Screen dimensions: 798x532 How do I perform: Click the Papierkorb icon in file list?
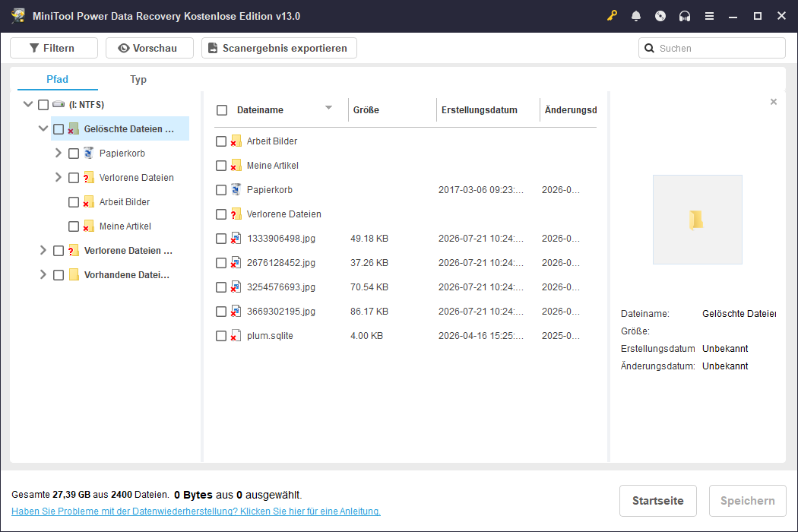coord(236,189)
